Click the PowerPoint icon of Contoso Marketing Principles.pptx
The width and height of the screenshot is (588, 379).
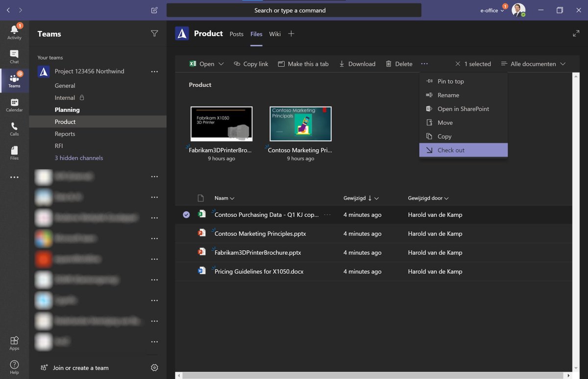pyautogui.click(x=201, y=233)
